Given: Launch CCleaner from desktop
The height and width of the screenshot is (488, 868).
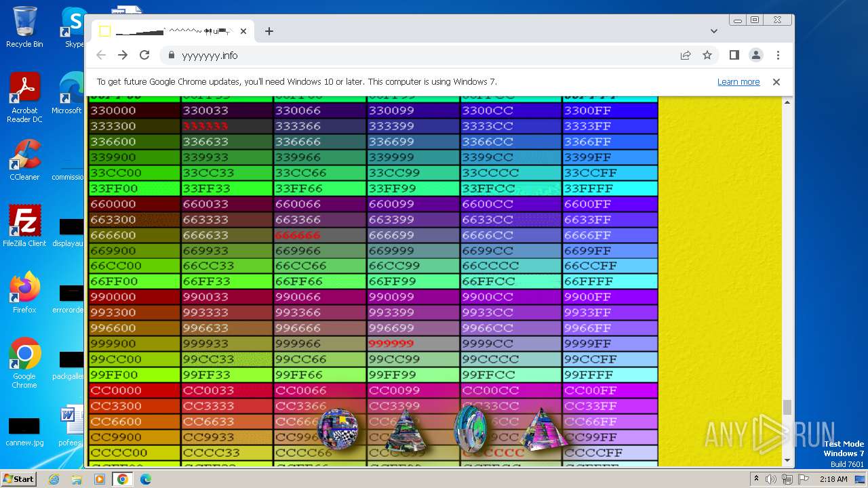Looking at the screenshot, I should [24, 161].
